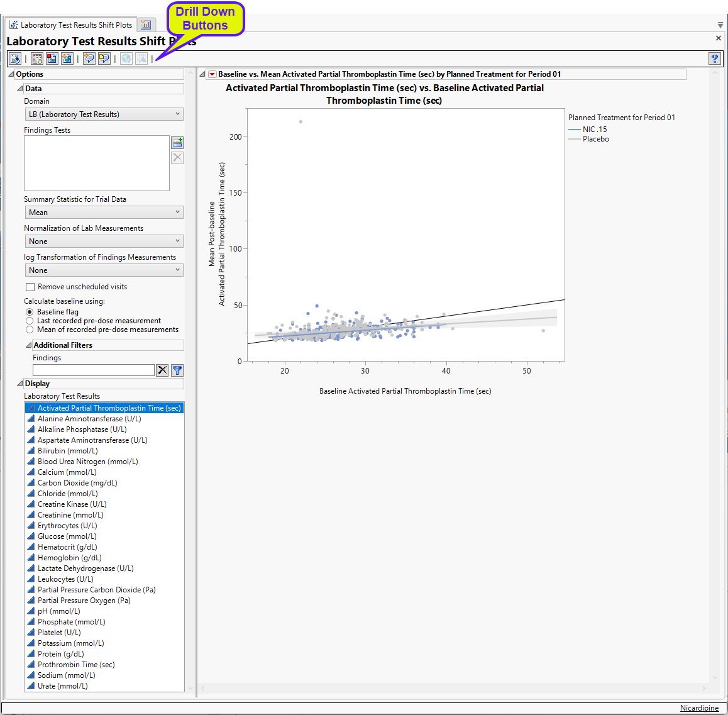The height and width of the screenshot is (715, 728).
Task: Click the table-with-magnifier toolbar icon
Action: 37,58
